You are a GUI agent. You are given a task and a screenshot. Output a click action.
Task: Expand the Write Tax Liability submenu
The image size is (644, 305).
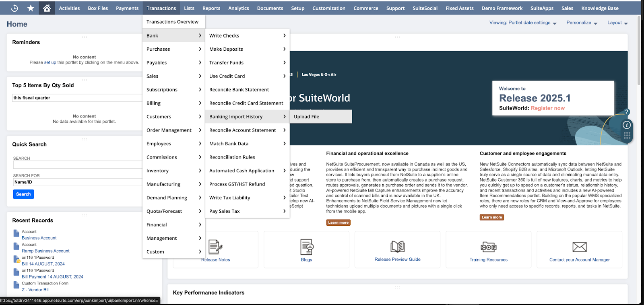tap(248, 198)
